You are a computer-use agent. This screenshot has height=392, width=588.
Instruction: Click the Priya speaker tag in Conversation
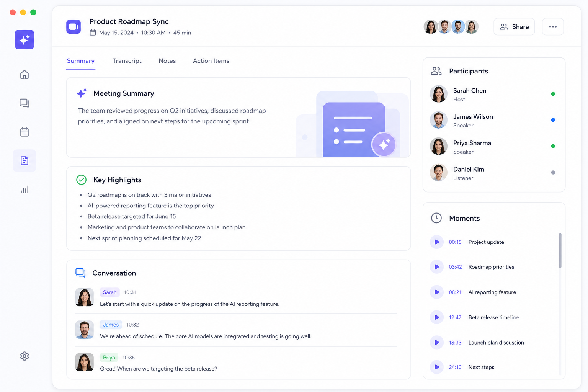(x=109, y=358)
